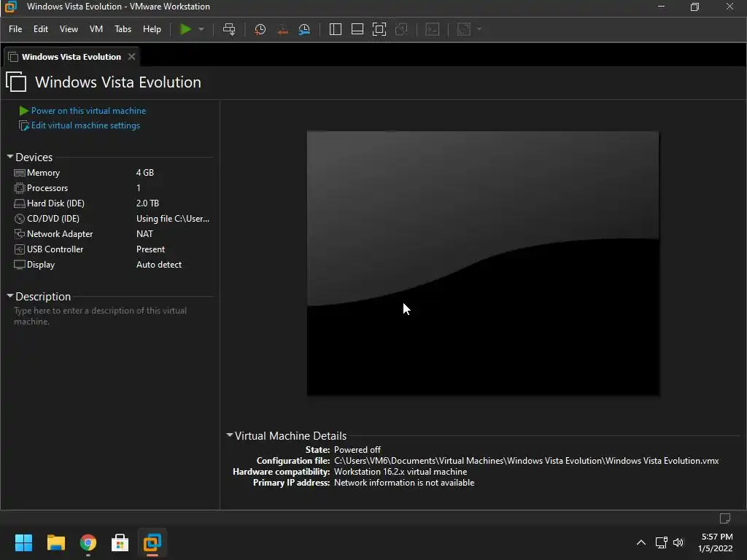Select the Memory device row
The height and width of the screenshot is (560, 747).
pos(112,173)
